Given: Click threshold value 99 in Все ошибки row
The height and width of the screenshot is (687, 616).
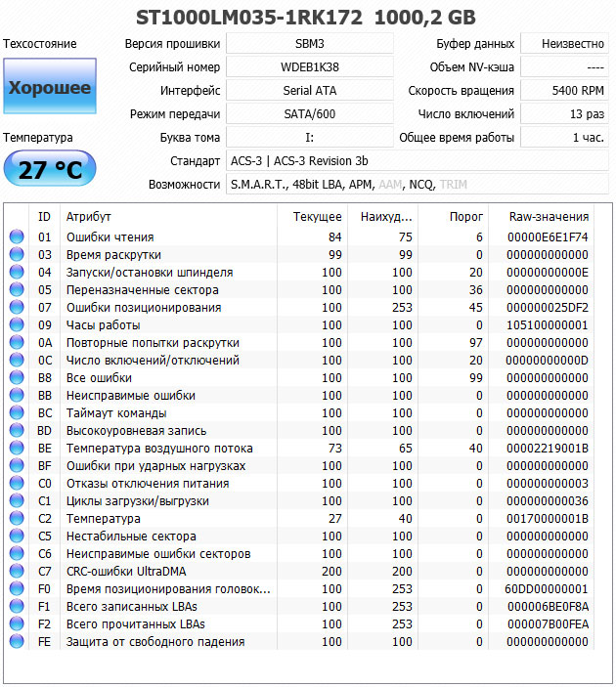Looking at the screenshot, I should (x=476, y=377).
